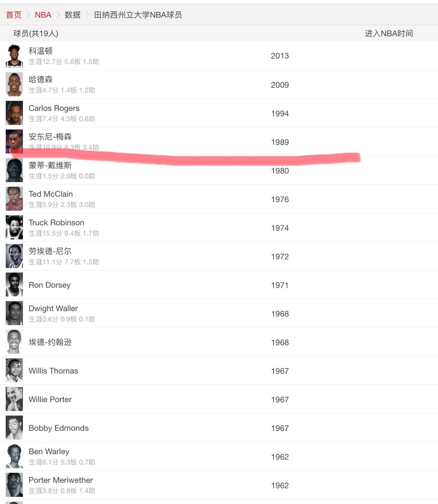This screenshot has height=504, width=438.
Task: Open 科温顿's player photo
Action: pyautogui.click(x=14, y=56)
